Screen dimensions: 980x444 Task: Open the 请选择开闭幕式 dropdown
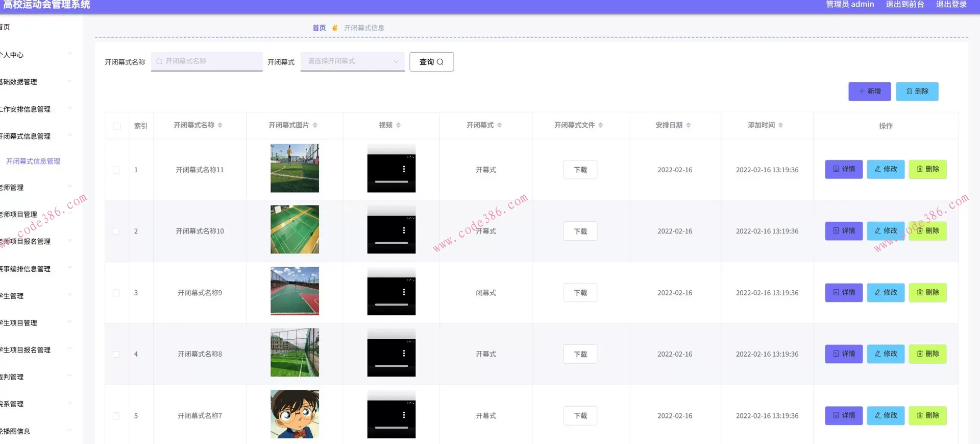[352, 61]
